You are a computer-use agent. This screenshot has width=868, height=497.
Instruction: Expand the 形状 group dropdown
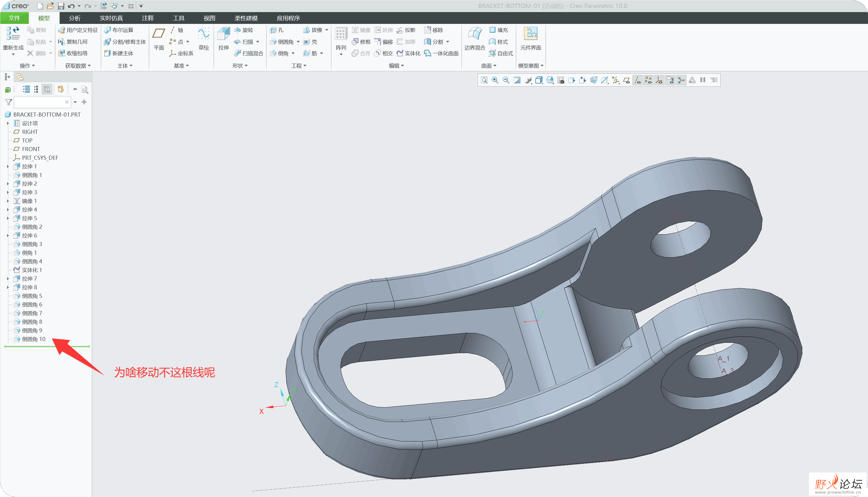click(240, 66)
